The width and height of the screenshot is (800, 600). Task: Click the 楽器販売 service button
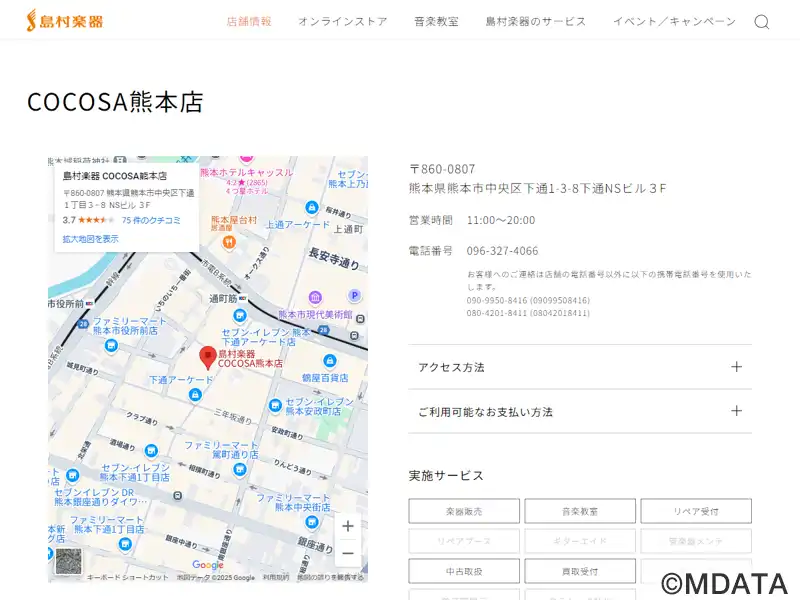pos(464,511)
